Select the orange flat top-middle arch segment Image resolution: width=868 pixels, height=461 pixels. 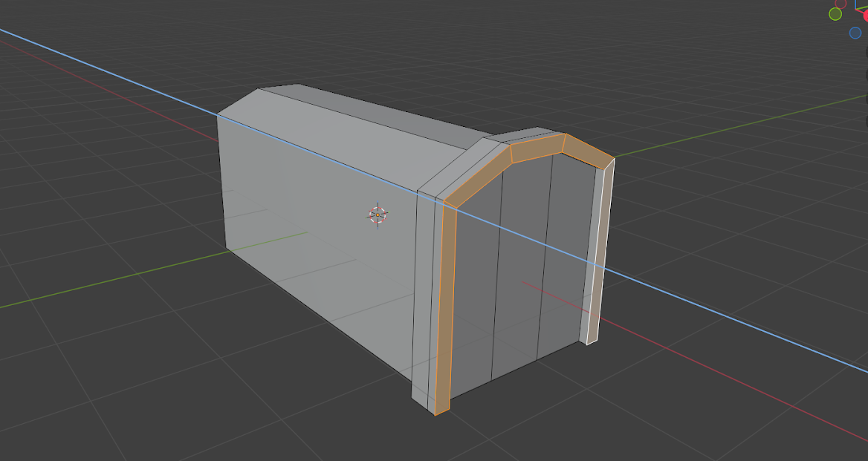point(537,148)
